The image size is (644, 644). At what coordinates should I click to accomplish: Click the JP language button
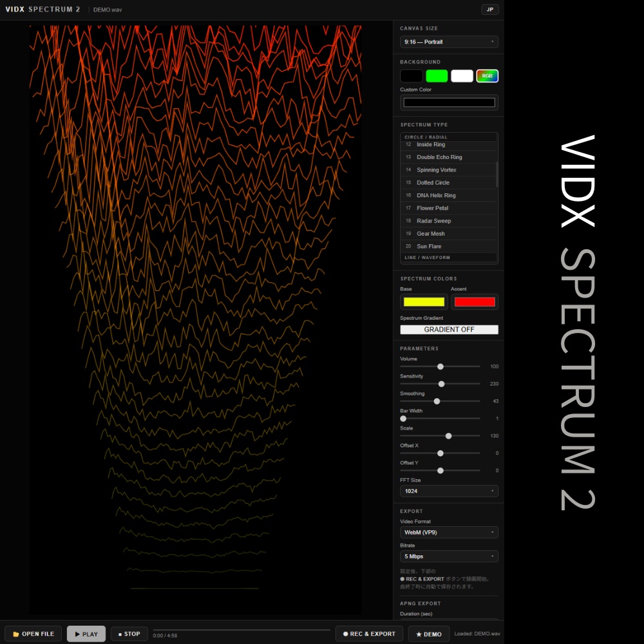[489, 10]
